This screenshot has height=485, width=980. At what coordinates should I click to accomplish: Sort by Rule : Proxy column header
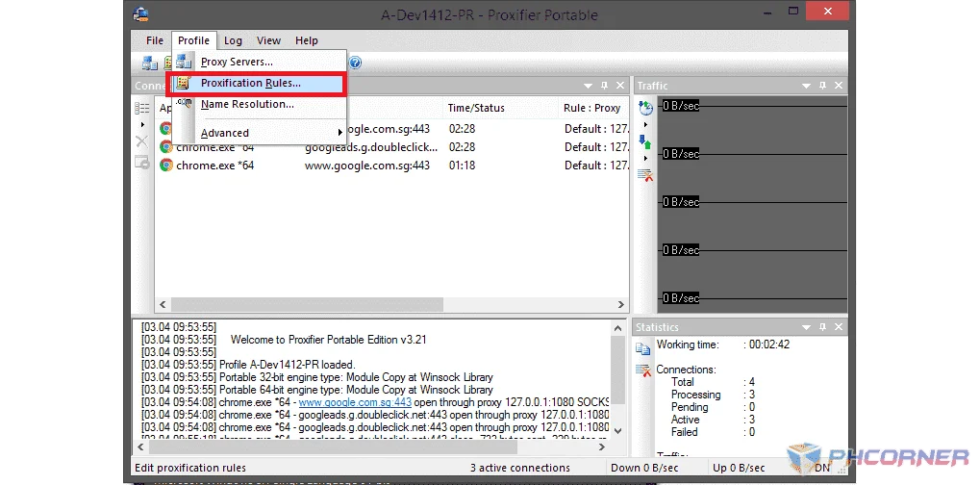[593, 108]
